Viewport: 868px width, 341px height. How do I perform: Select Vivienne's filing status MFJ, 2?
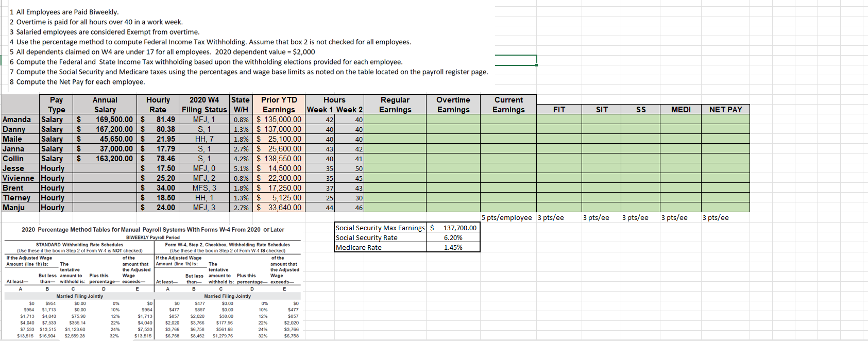click(x=204, y=178)
